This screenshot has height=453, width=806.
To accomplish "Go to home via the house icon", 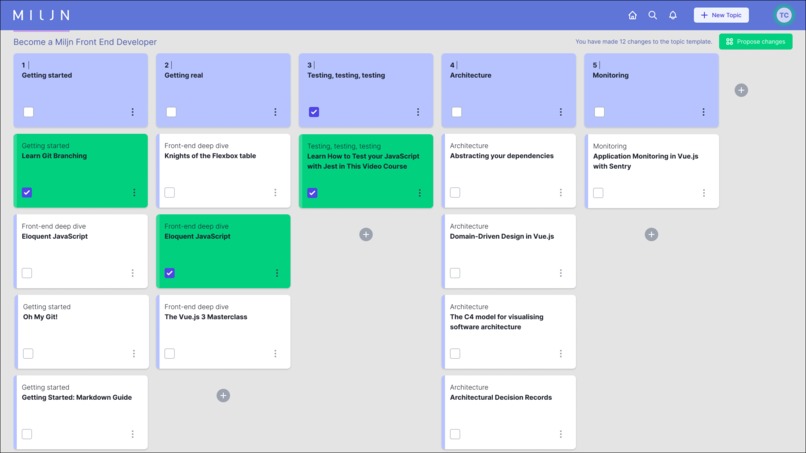I will (x=632, y=15).
